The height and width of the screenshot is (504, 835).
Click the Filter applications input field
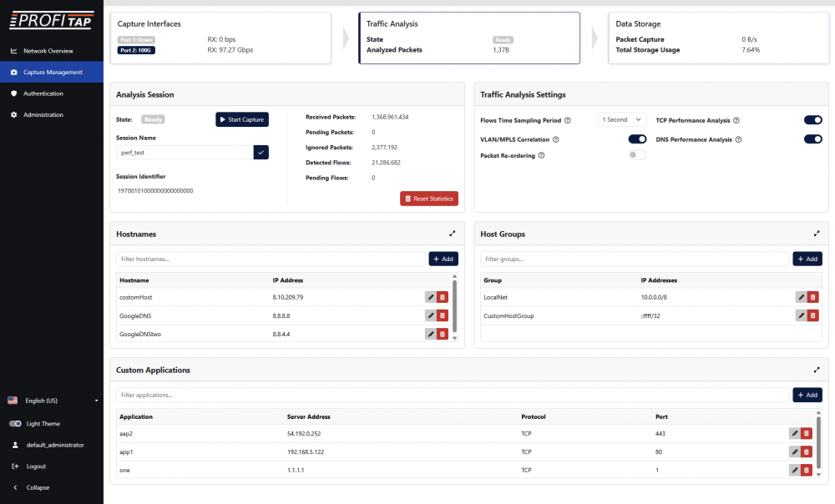point(451,395)
